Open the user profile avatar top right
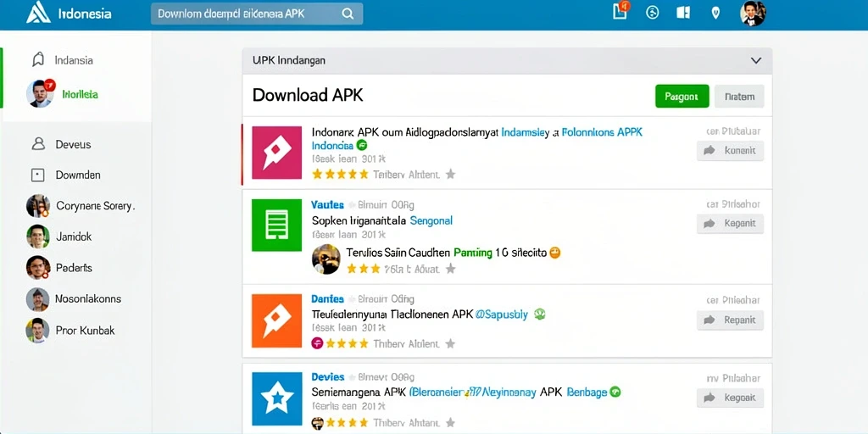The width and height of the screenshot is (868, 434). [753, 14]
